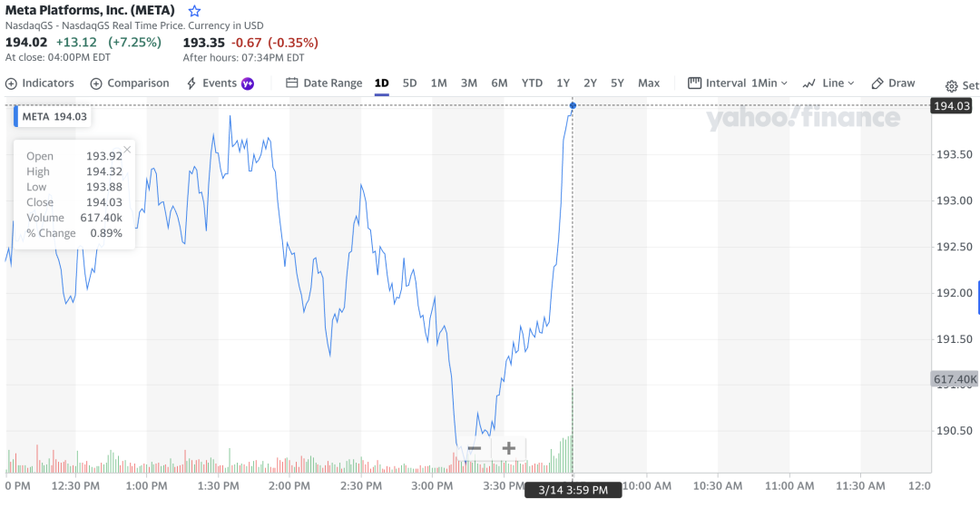Zoom in chart with plus button
The height and width of the screenshot is (508, 980).
click(x=509, y=448)
